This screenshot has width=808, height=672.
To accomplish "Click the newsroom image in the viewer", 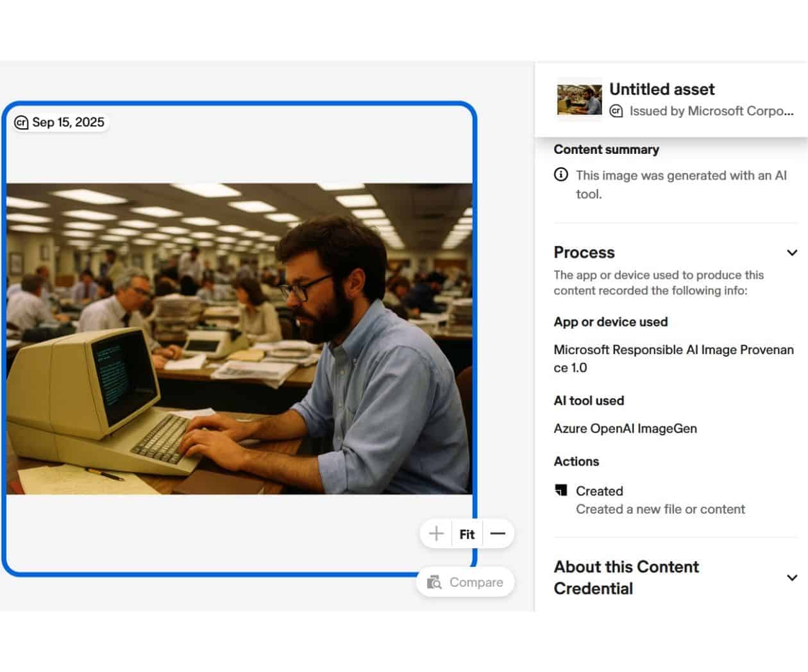I will (239, 339).
